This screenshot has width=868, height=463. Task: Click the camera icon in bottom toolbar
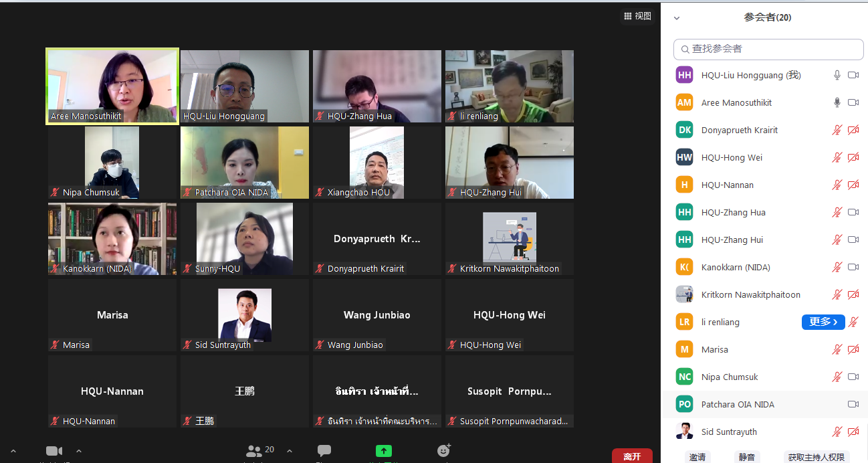pyautogui.click(x=54, y=451)
